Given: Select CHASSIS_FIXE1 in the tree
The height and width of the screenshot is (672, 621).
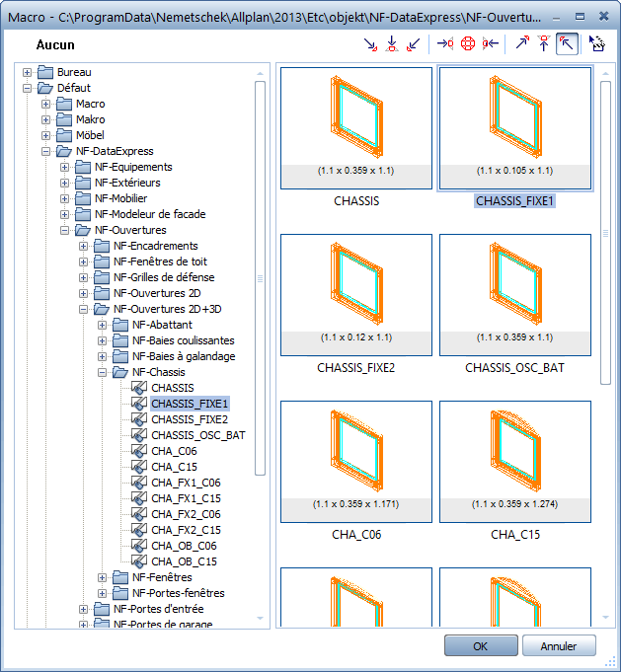Looking at the screenshot, I should point(190,404).
